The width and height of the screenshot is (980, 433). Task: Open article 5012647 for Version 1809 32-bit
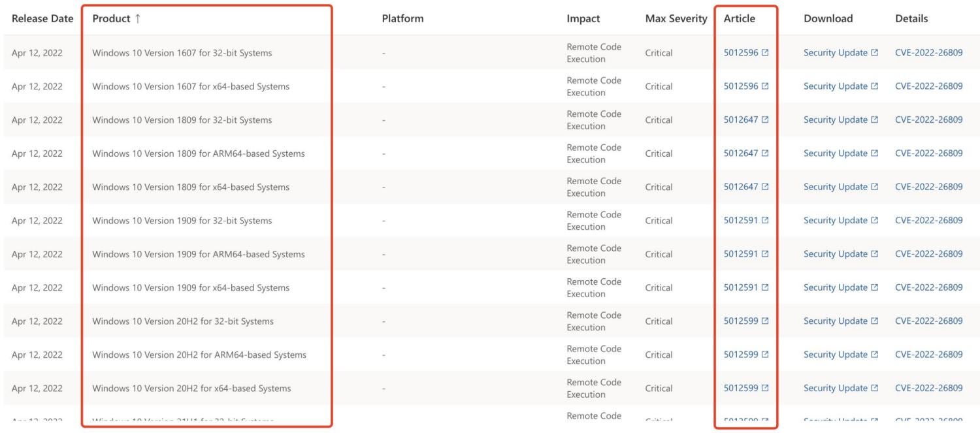746,120
